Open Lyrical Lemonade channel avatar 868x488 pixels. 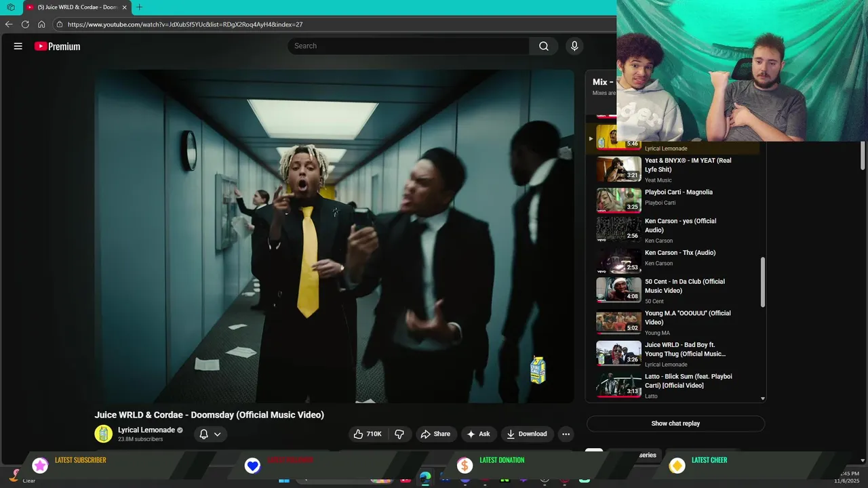103,434
